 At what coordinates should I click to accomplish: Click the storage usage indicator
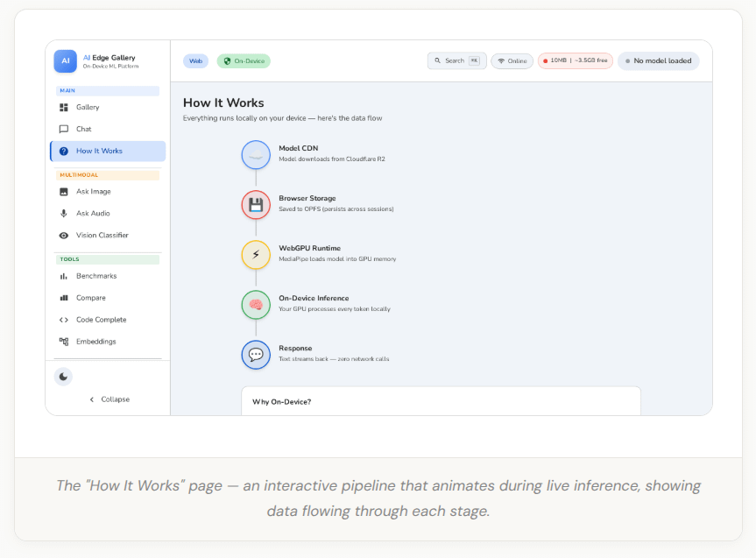tap(576, 60)
